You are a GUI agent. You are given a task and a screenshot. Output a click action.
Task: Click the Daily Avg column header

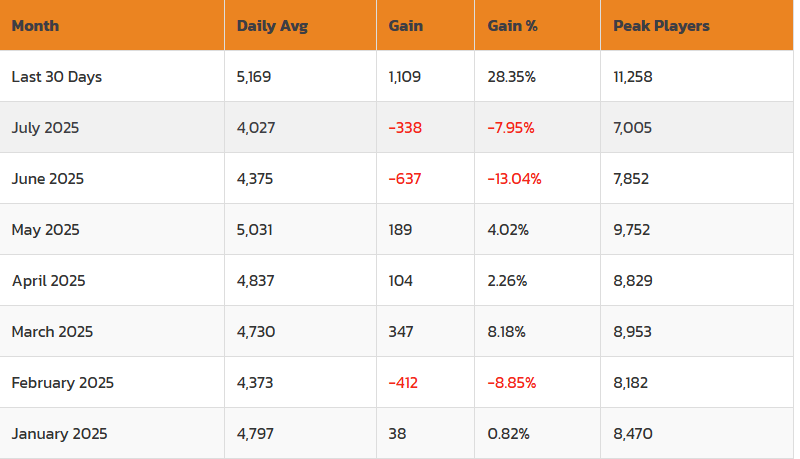pos(272,26)
